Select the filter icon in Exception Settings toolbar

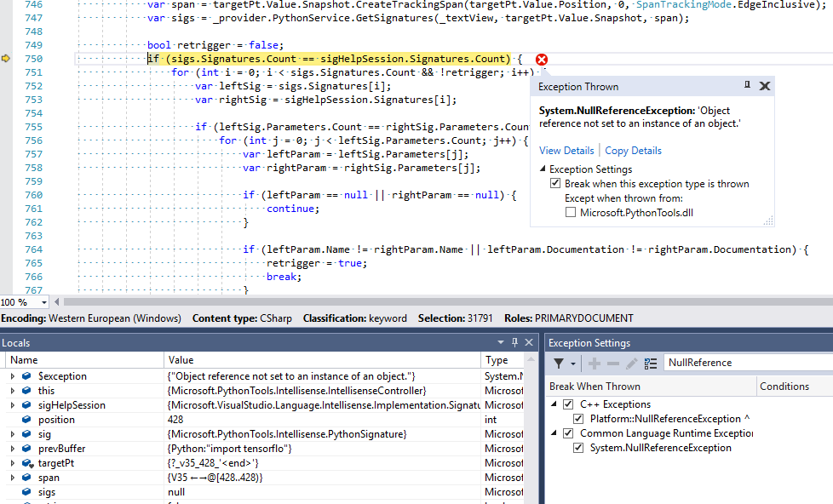[x=560, y=362]
